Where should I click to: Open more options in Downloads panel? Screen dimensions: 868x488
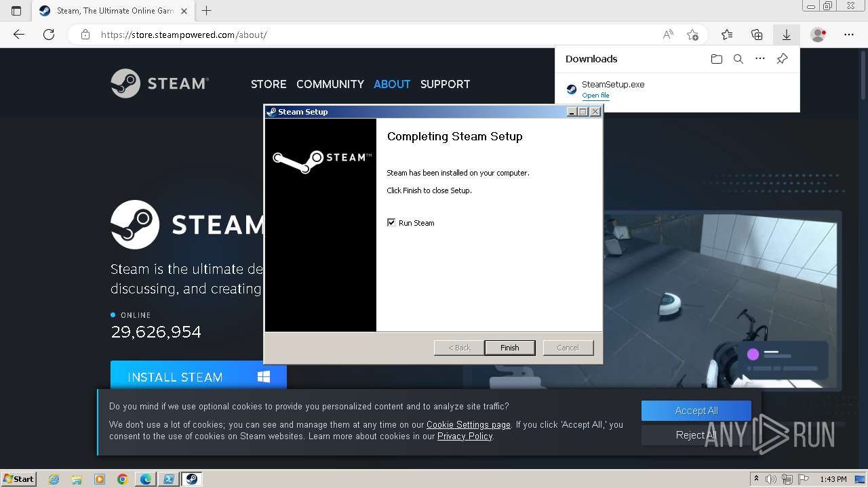(x=760, y=59)
